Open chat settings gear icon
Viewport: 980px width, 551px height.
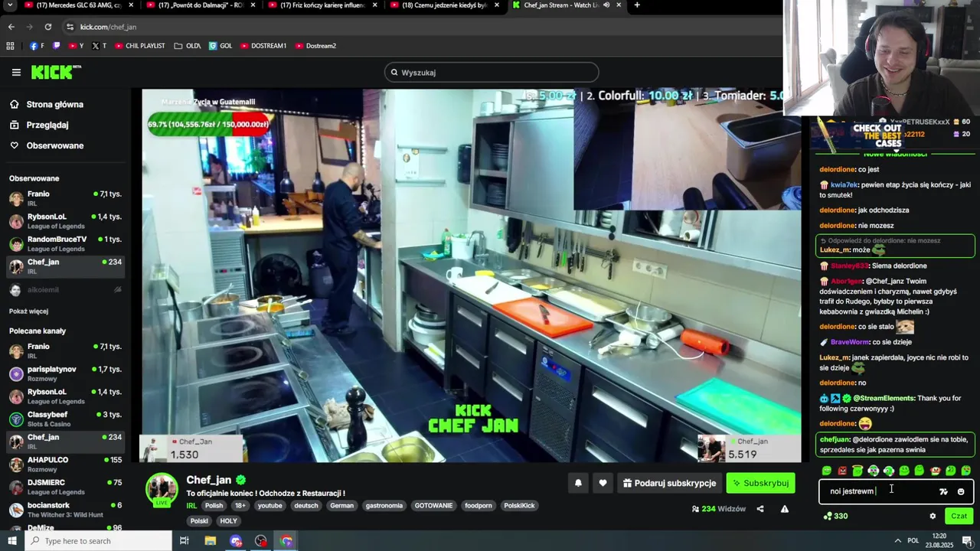[x=933, y=516]
